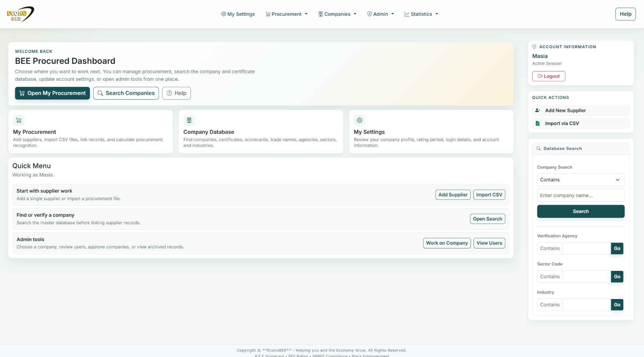Focus the Sector Code input field

tap(586, 277)
